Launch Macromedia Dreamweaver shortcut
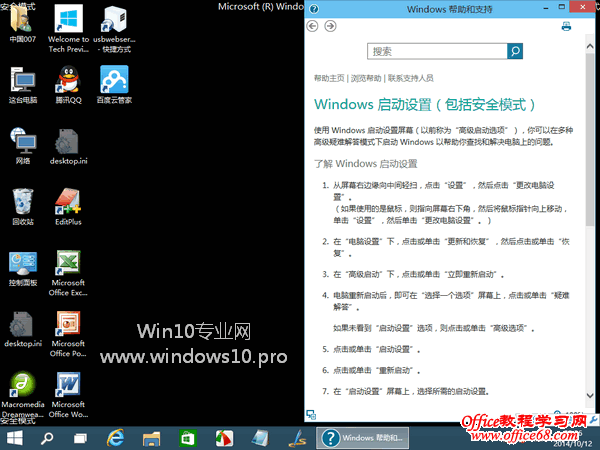The image size is (600, 450). [23, 395]
